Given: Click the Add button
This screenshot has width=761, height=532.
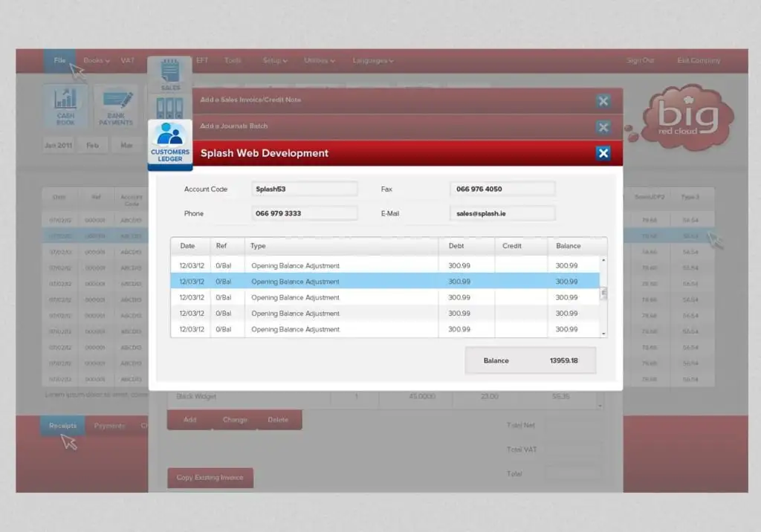Looking at the screenshot, I should pos(190,420).
